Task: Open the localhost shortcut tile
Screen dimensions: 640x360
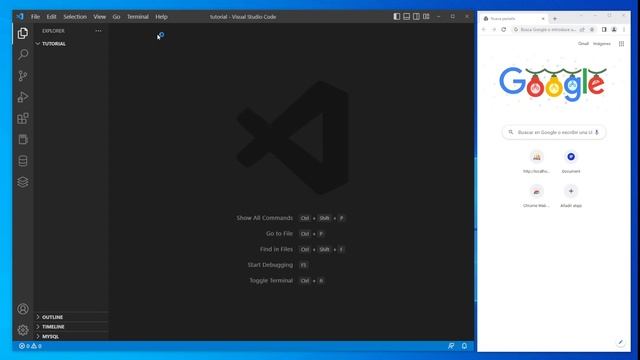Action: point(536,162)
